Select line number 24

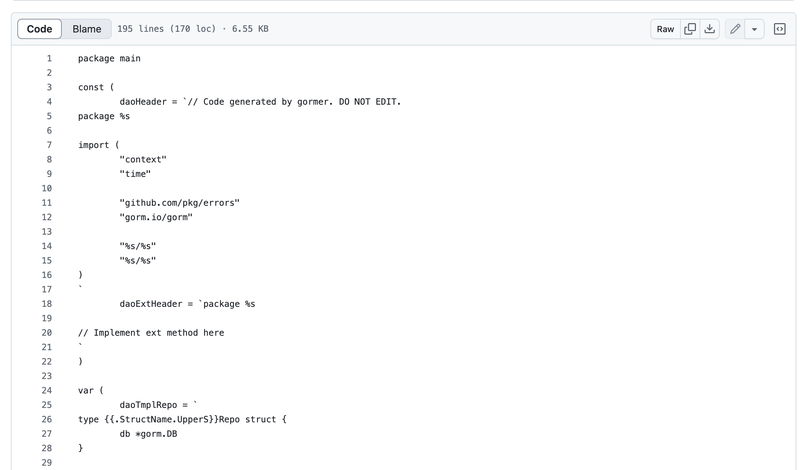[x=47, y=390]
